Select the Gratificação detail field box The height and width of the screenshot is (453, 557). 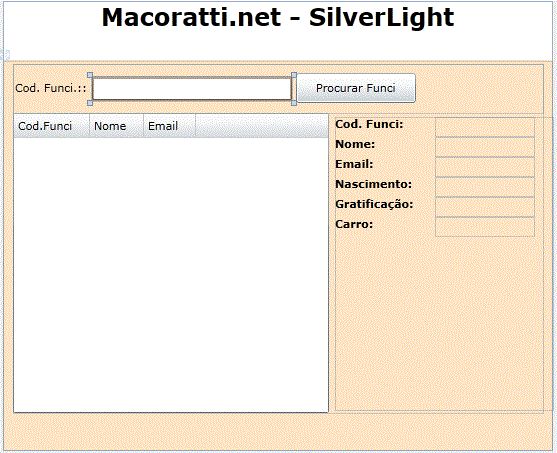pyautogui.click(x=485, y=207)
